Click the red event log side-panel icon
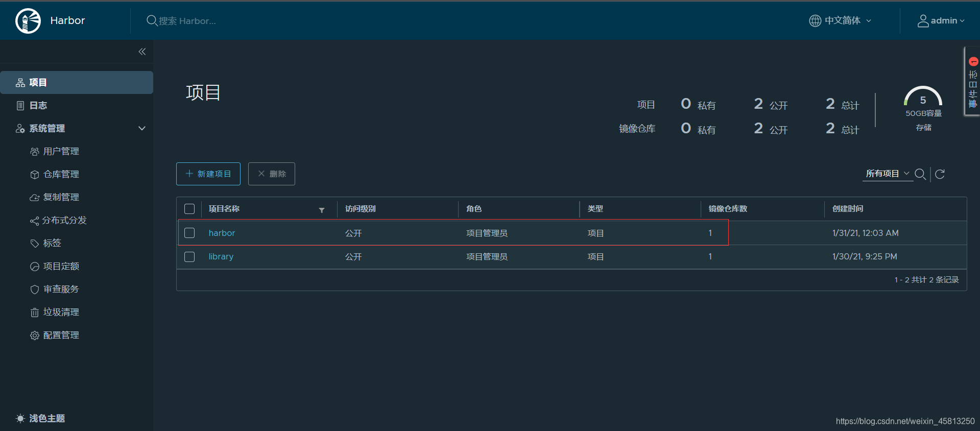 point(973,62)
